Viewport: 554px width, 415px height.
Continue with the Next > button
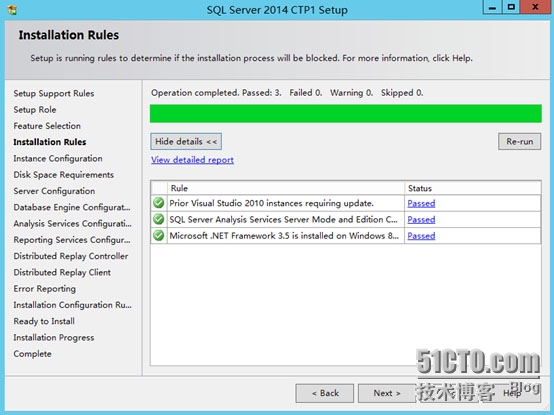(x=387, y=393)
